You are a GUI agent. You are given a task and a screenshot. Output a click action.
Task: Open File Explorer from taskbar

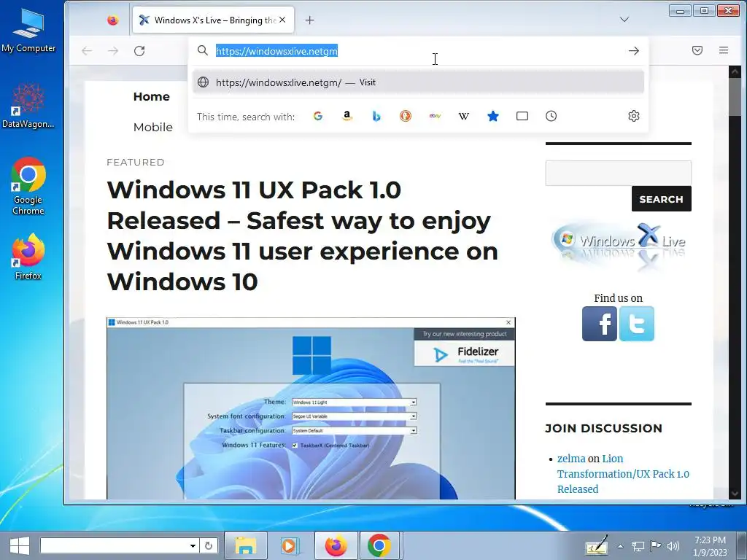[x=245, y=545]
